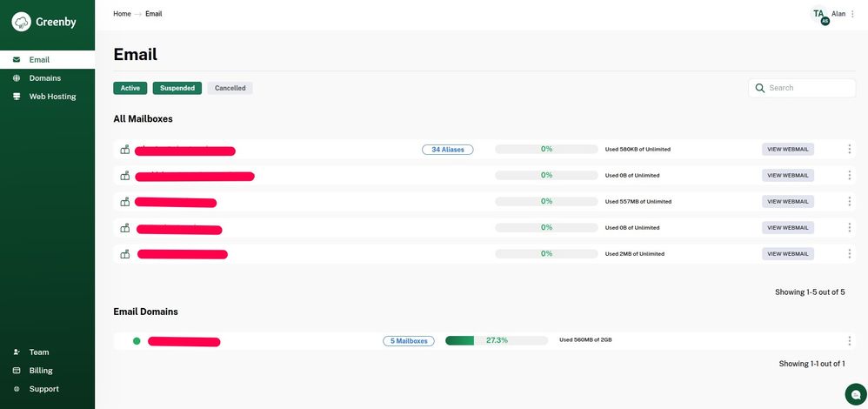Click the magnifier icon in search box
Viewport: 868px width, 409px height.
(x=760, y=88)
